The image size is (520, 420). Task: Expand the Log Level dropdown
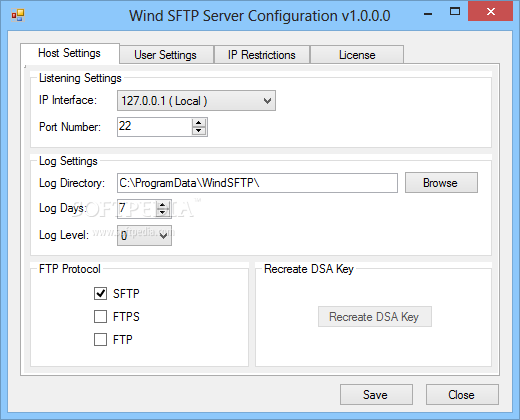(x=144, y=236)
